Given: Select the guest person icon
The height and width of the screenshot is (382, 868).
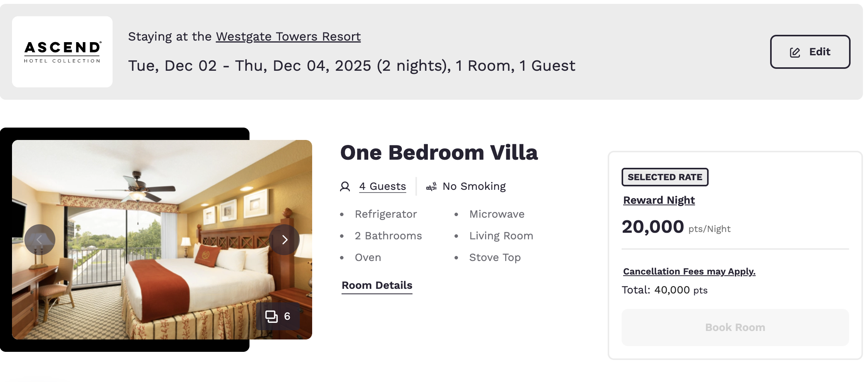Looking at the screenshot, I should coord(345,186).
